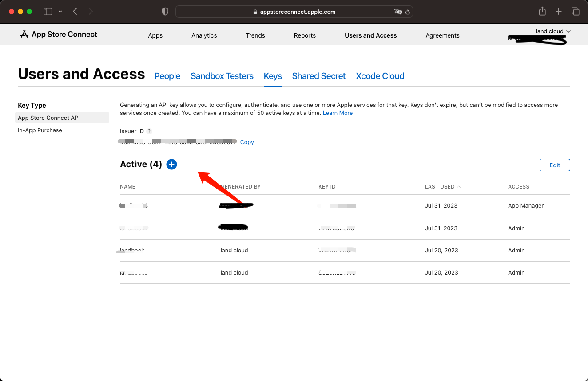Reload the page with the refresh icon
The width and height of the screenshot is (588, 381).
pyautogui.click(x=407, y=12)
